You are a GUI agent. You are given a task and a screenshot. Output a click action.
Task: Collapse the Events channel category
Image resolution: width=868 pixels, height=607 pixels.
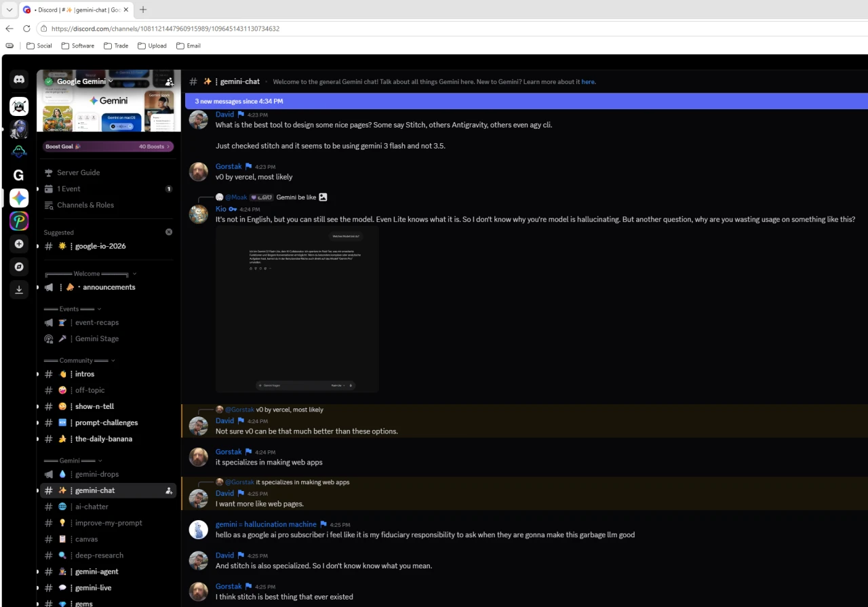[73, 309]
